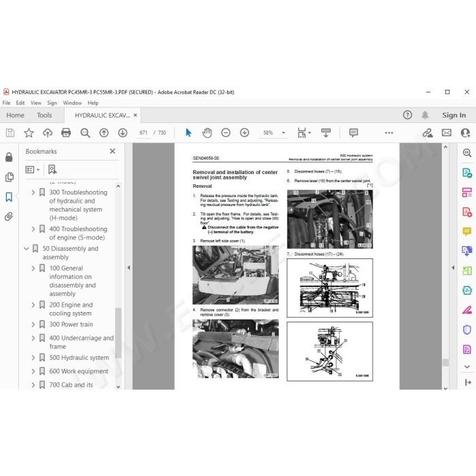476x476 pixels.
Task: Close the Bookmarks panel
Action: pyautogui.click(x=112, y=151)
